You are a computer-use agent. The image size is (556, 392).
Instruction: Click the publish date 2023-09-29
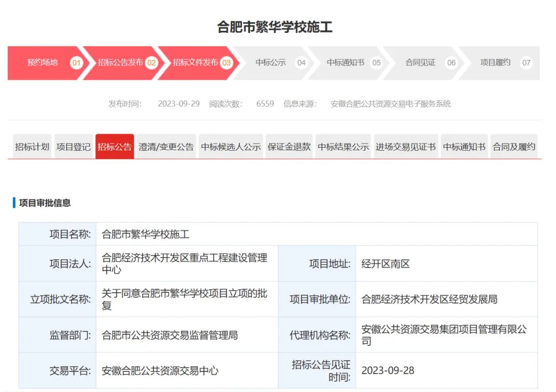click(179, 104)
